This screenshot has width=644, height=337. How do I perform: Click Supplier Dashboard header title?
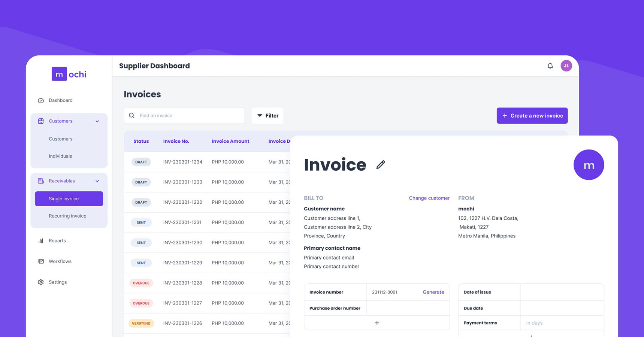pyautogui.click(x=154, y=66)
